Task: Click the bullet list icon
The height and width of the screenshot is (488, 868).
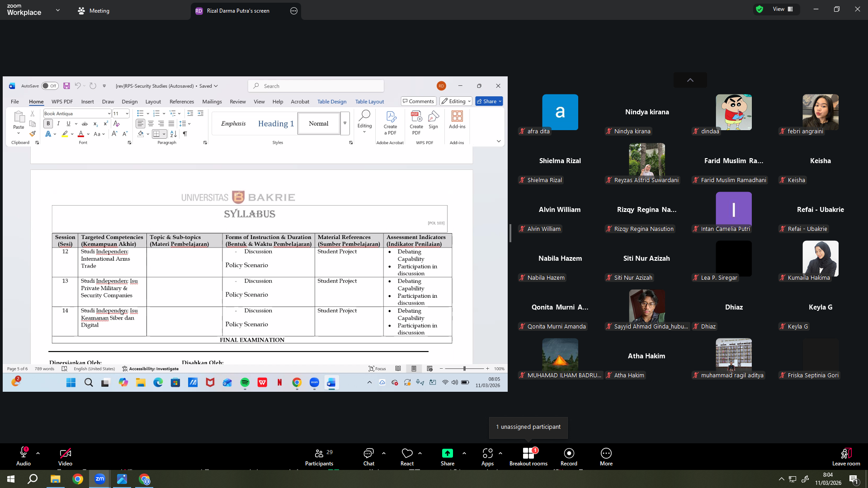Action: tap(140, 113)
